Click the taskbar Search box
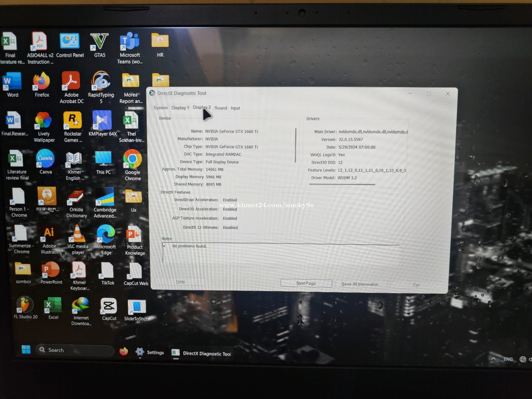The width and height of the screenshot is (532, 399). pos(75,350)
